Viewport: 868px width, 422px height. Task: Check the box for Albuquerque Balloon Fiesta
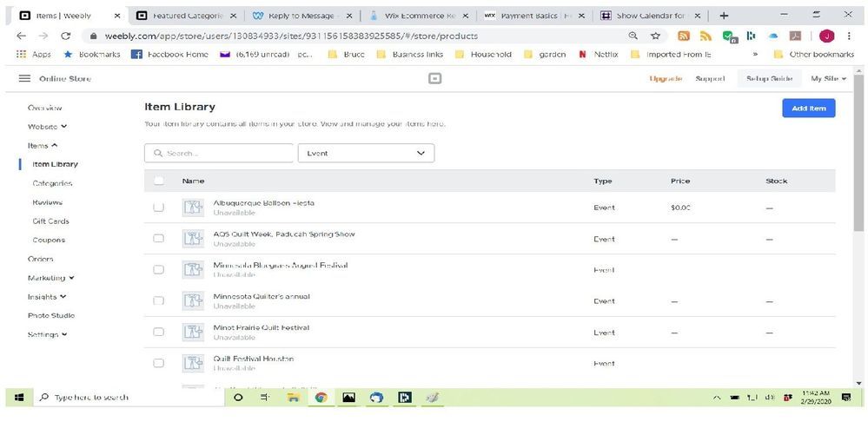158,208
